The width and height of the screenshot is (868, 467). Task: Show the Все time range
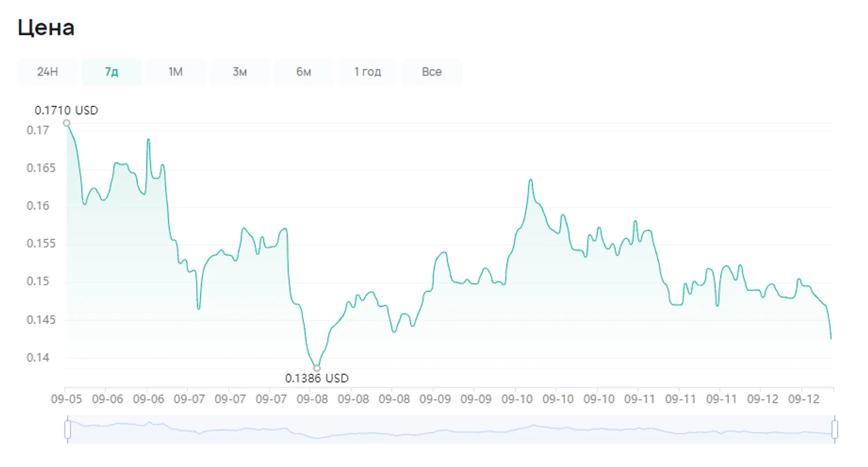pos(432,72)
